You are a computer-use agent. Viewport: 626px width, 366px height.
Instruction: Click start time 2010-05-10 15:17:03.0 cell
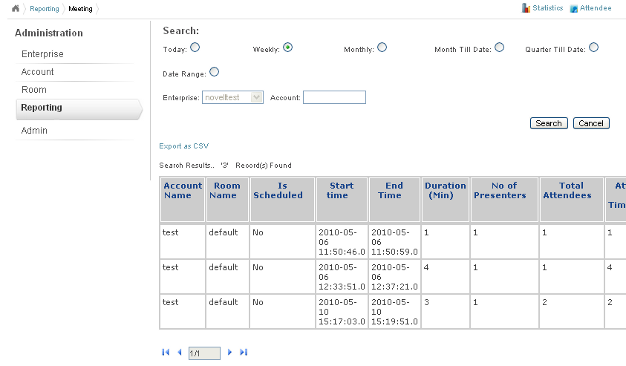point(342,311)
